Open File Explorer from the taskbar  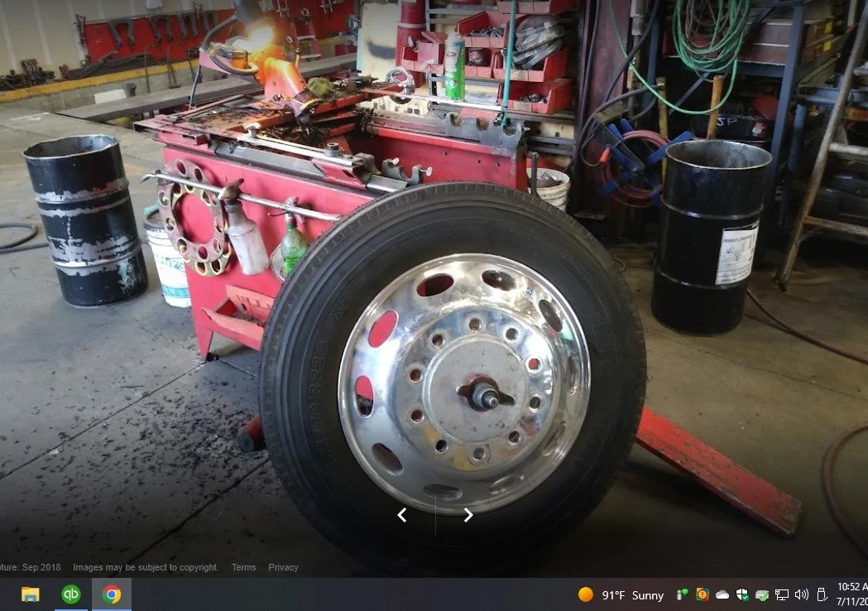pyautogui.click(x=31, y=595)
